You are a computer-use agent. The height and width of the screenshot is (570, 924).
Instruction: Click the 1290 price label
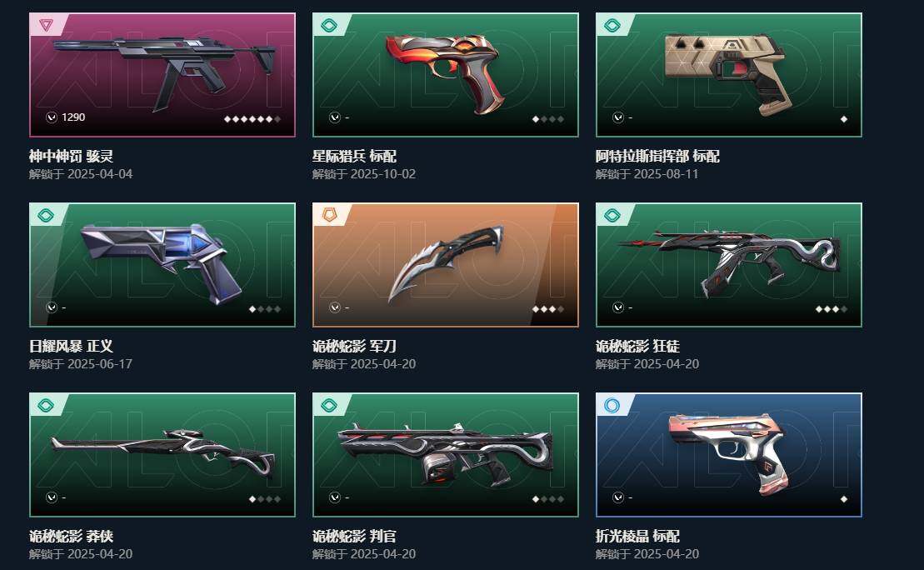tap(73, 117)
